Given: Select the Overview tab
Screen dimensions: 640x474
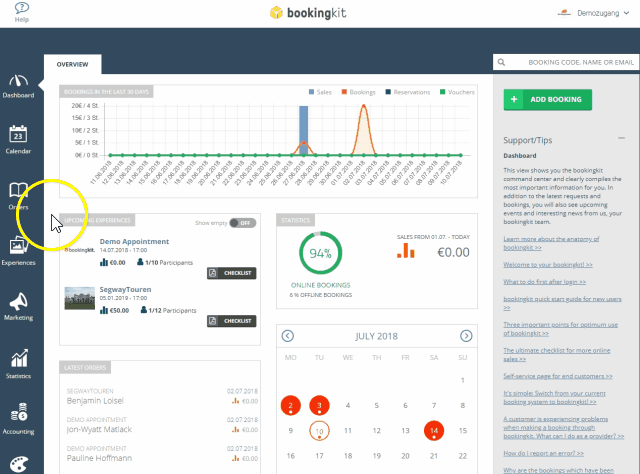Looking at the screenshot, I should point(73,65).
